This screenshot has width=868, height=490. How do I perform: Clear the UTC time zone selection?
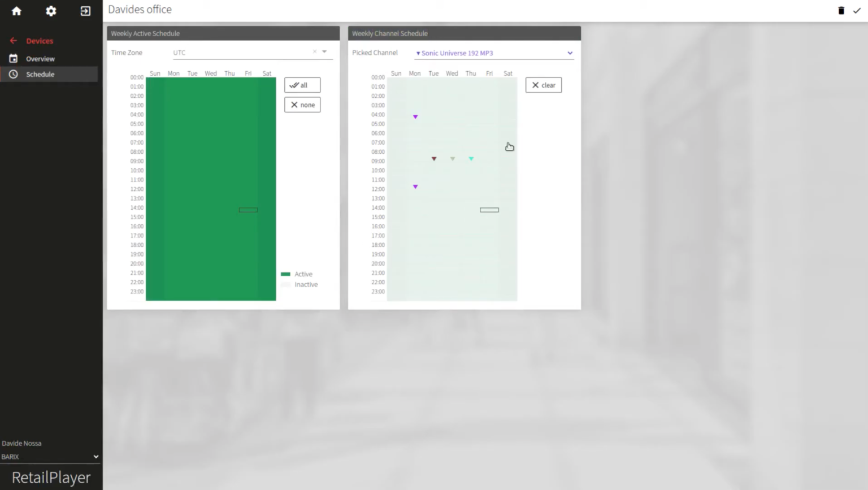point(315,52)
